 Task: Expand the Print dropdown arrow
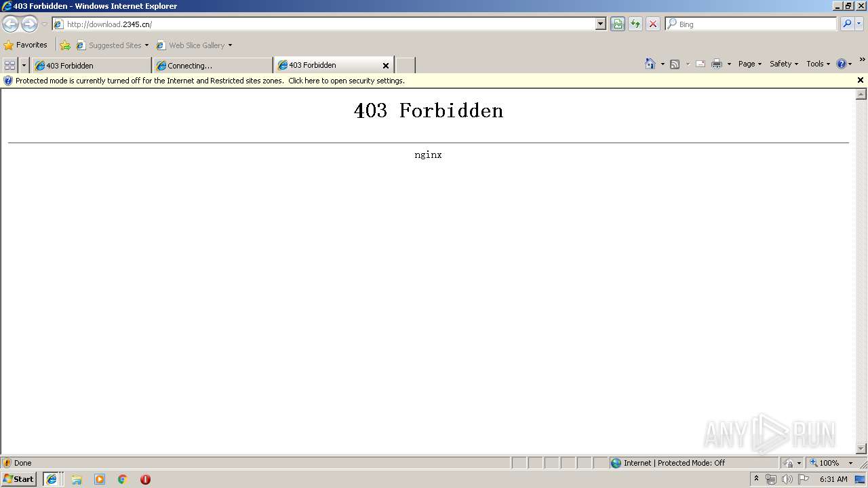click(x=729, y=64)
